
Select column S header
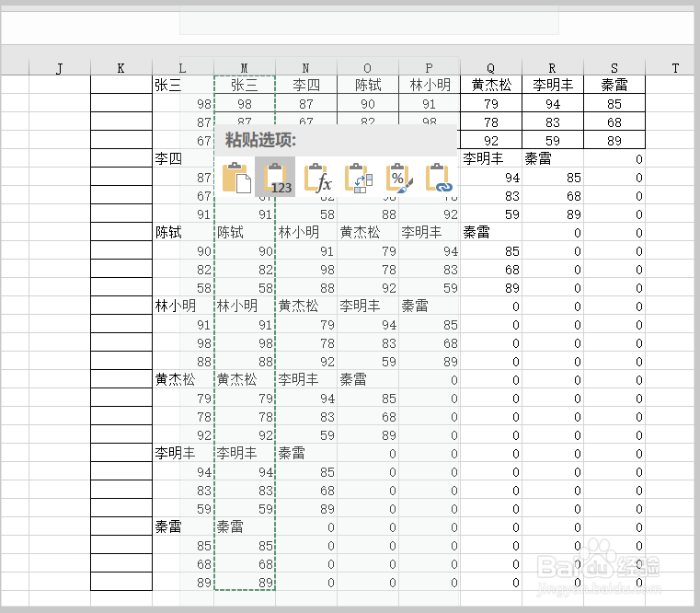pos(614,68)
